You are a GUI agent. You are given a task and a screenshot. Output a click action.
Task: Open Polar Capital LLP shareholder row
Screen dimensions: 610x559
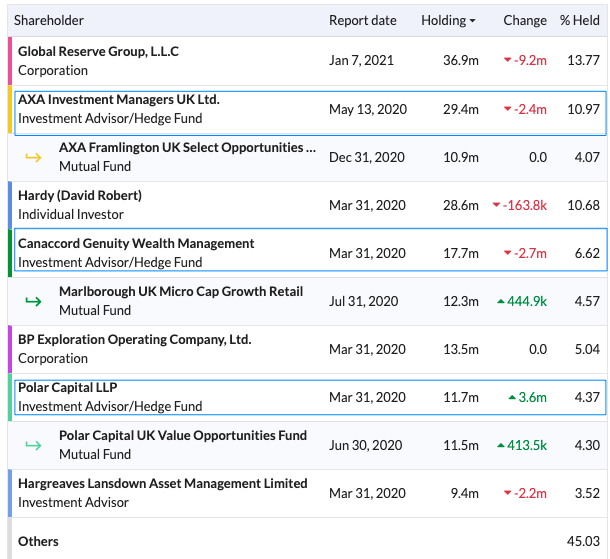(x=310, y=397)
